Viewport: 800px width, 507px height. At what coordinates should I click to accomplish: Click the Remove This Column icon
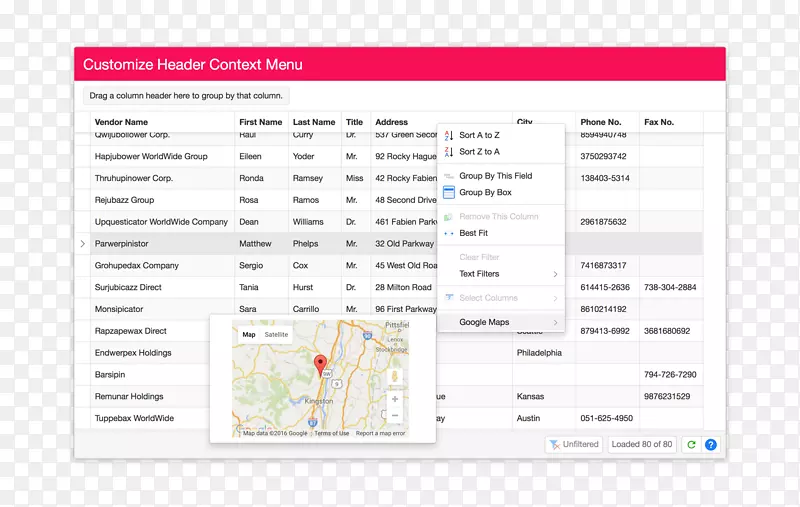tap(448, 217)
